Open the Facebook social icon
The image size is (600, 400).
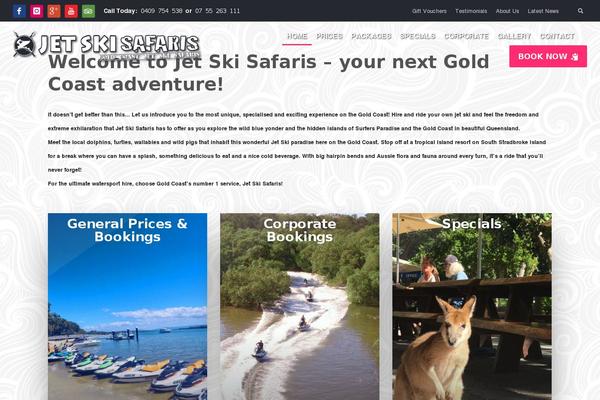[x=19, y=11]
